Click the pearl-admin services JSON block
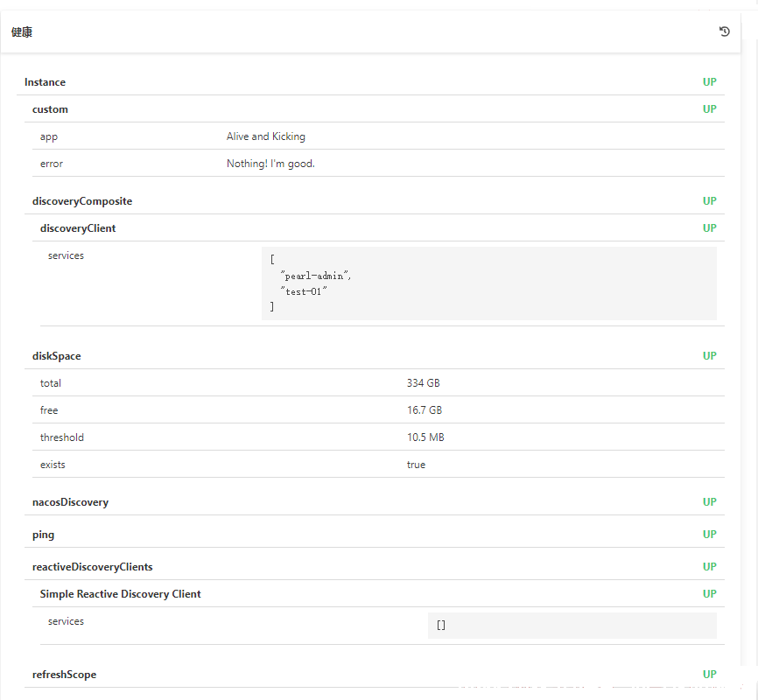Image resolution: width=758 pixels, height=700 pixels. pyautogui.click(x=489, y=283)
